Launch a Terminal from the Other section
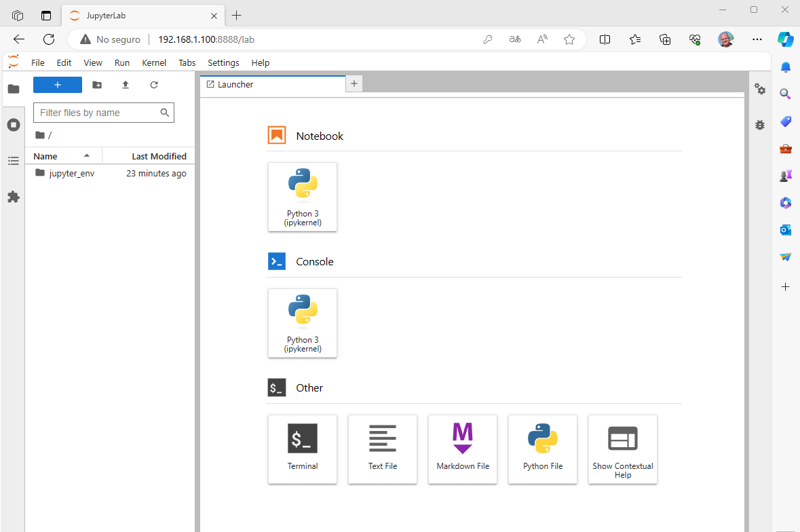This screenshot has height=532, width=800. (x=303, y=449)
